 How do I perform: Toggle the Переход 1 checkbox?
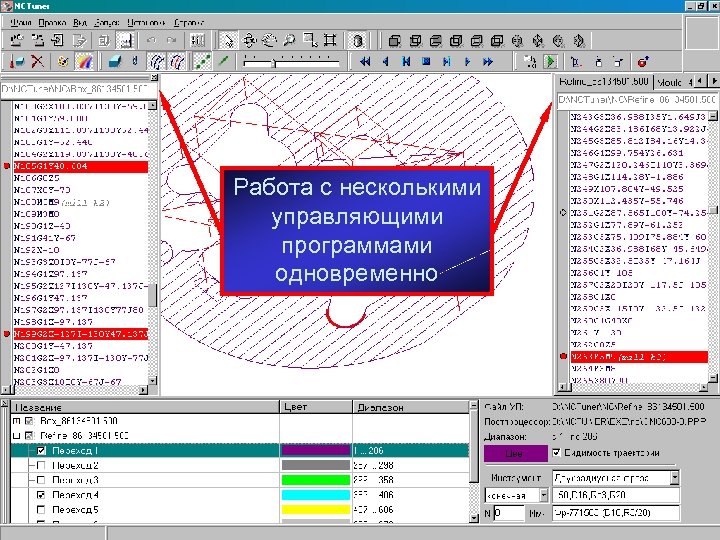pyautogui.click(x=41, y=450)
